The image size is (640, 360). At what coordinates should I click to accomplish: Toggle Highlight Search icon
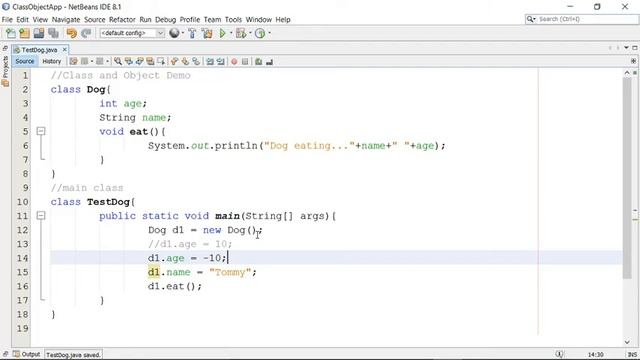click(x=150, y=61)
